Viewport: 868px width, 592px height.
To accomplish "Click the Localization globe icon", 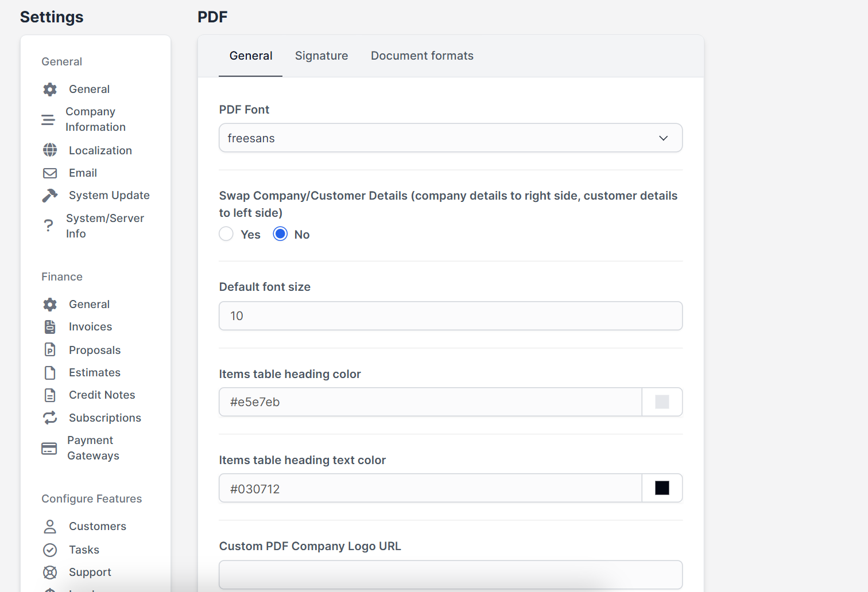I will coord(50,150).
